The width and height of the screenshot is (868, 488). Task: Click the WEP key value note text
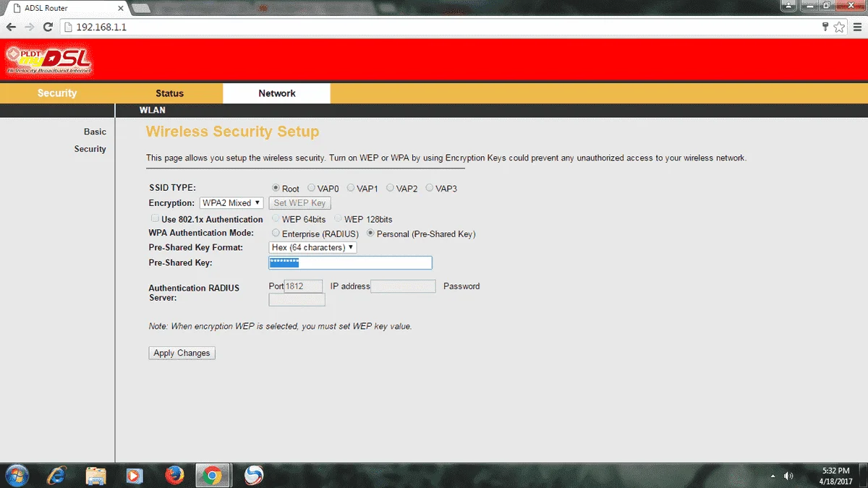coord(280,326)
